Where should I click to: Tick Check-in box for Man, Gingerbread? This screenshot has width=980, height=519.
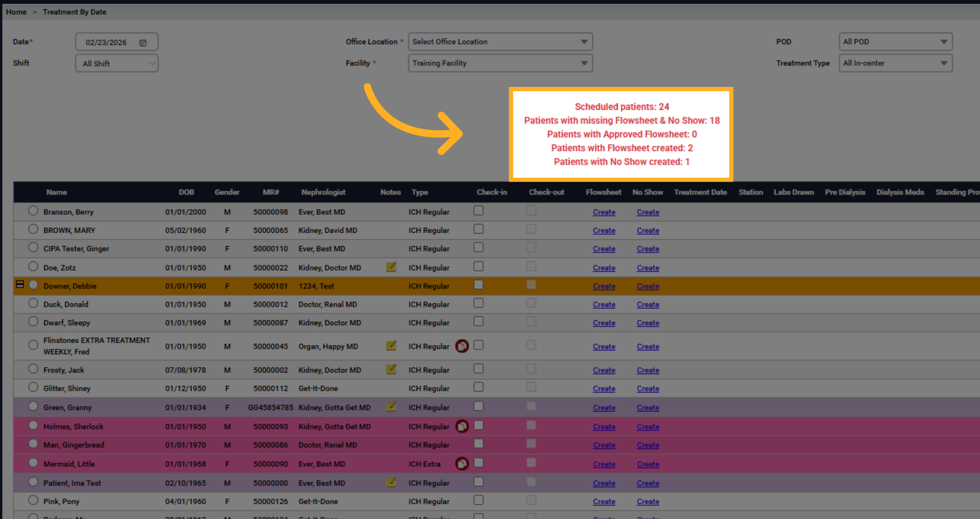click(x=479, y=443)
